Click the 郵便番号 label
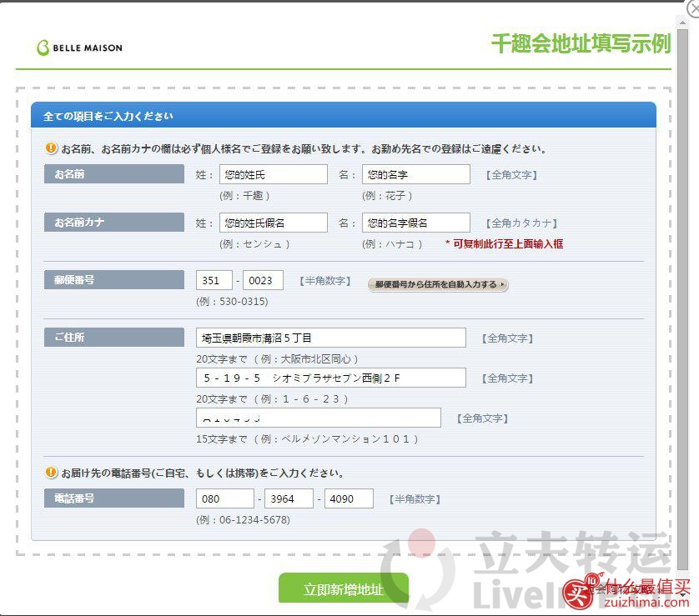Image resolution: width=699 pixels, height=616 pixels. [x=114, y=280]
